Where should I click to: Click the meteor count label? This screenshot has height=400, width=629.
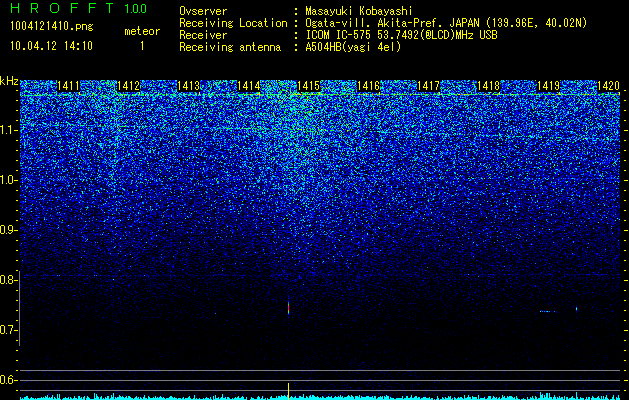click(142, 31)
